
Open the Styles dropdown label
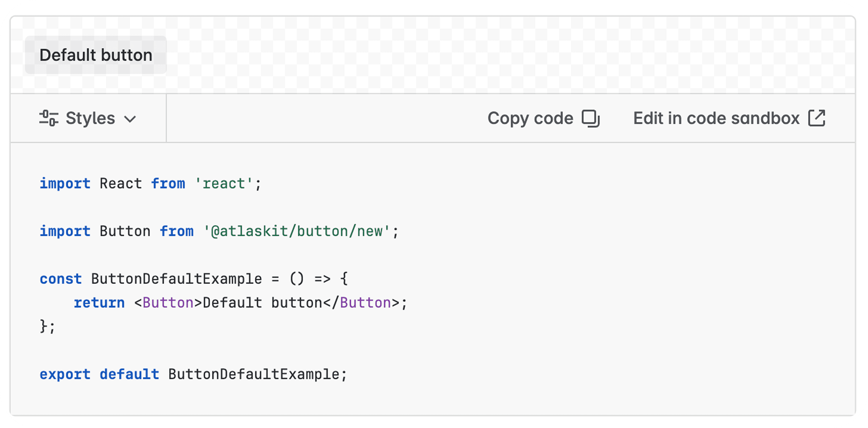pyautogui.click(x=90, y=118)
